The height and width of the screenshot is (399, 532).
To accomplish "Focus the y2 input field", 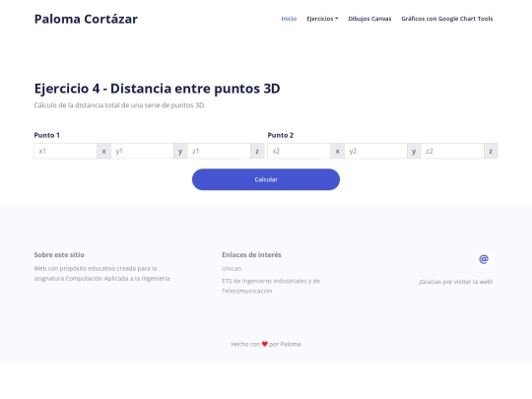I will tap(375, 151).
